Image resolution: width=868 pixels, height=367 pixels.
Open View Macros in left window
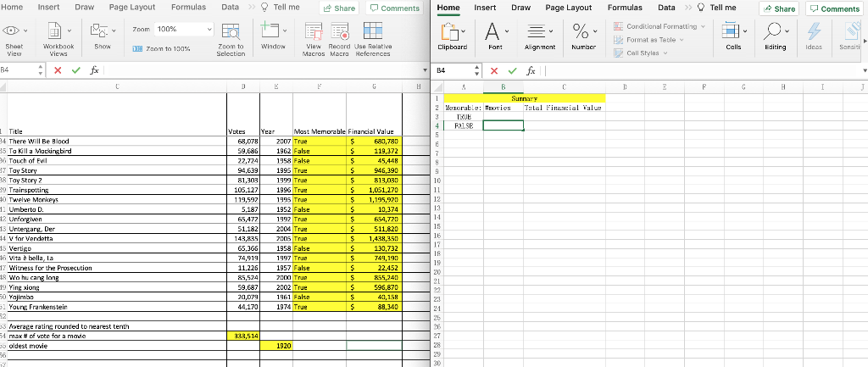(314, 38)
